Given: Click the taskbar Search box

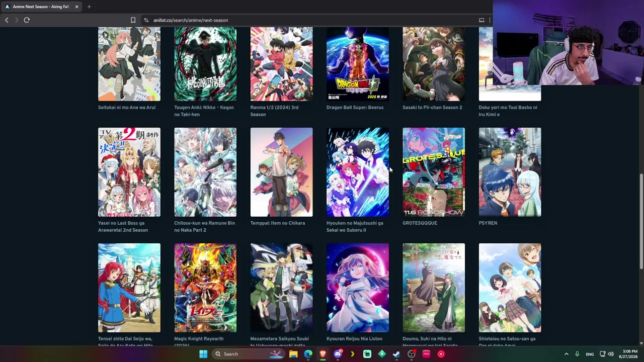Looking at the screenshot, I should [248, 354].
